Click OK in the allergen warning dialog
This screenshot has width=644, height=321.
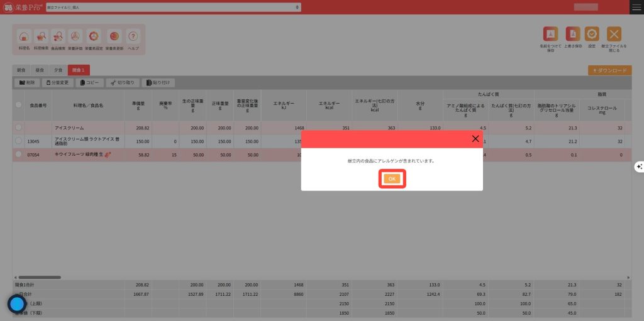392,179
